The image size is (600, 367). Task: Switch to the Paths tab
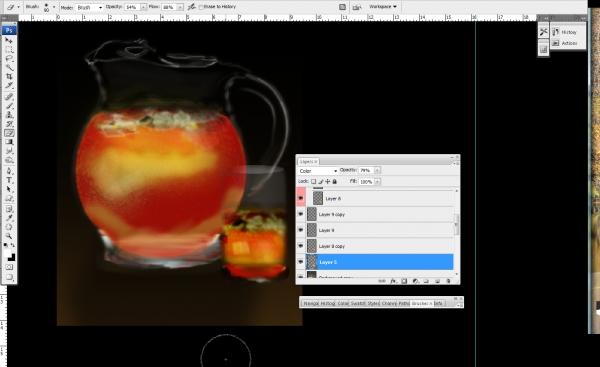404,303
